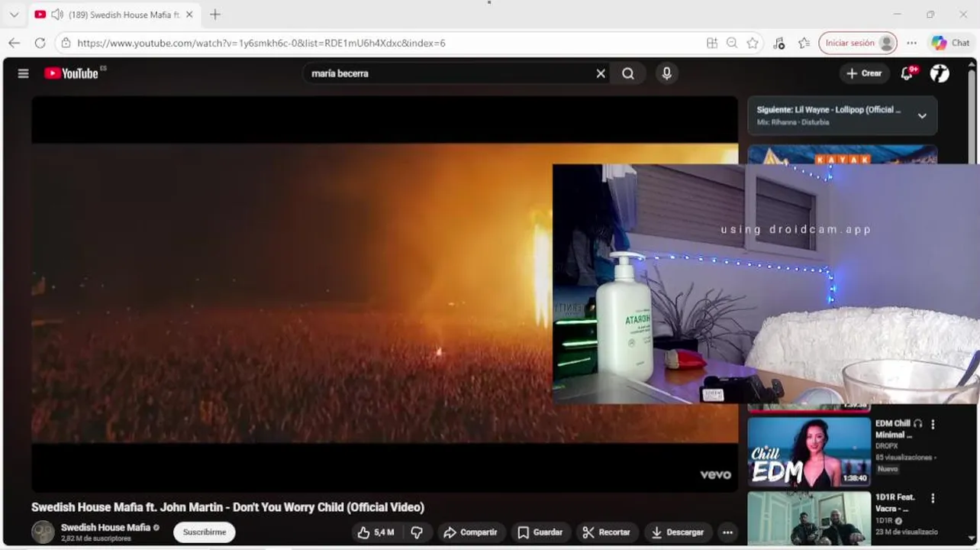Click the zoom out magnifier in address bar

[x=732, y=43]
